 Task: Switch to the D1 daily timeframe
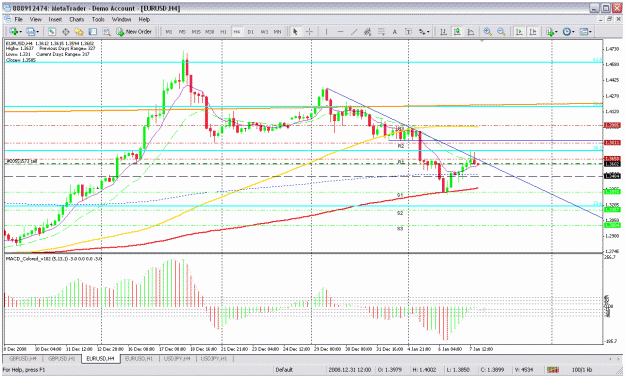(250, 32)
